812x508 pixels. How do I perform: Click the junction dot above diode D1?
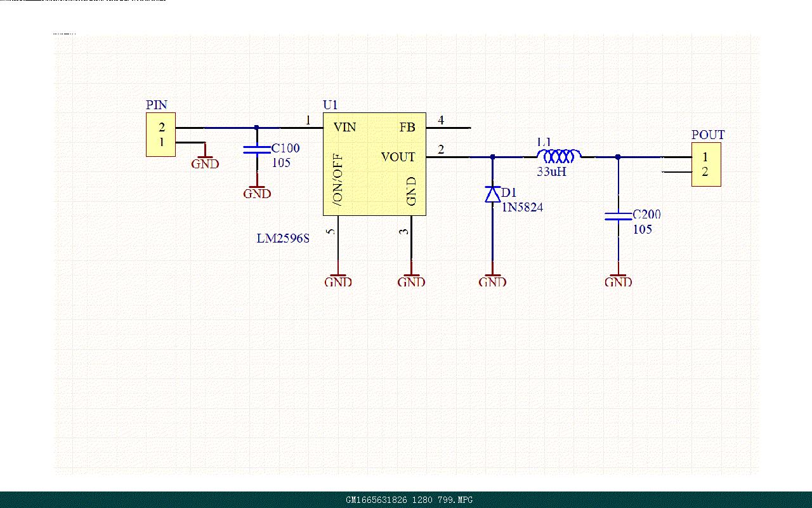click(492, 156)
